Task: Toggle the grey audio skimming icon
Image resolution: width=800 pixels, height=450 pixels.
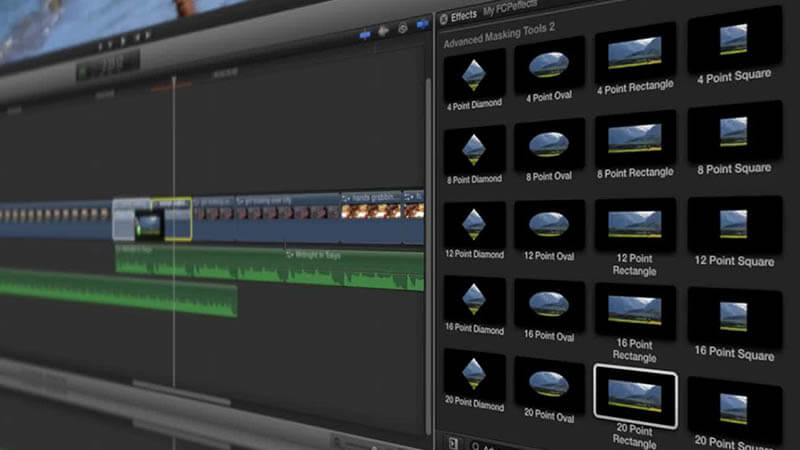Action: (384, 32)
